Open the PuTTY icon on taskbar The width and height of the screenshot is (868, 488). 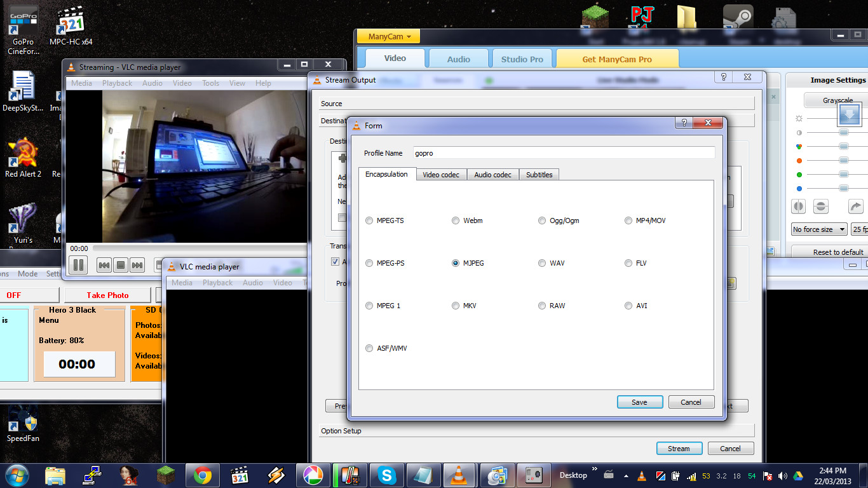pyautogui.click(x=93, y=475)
